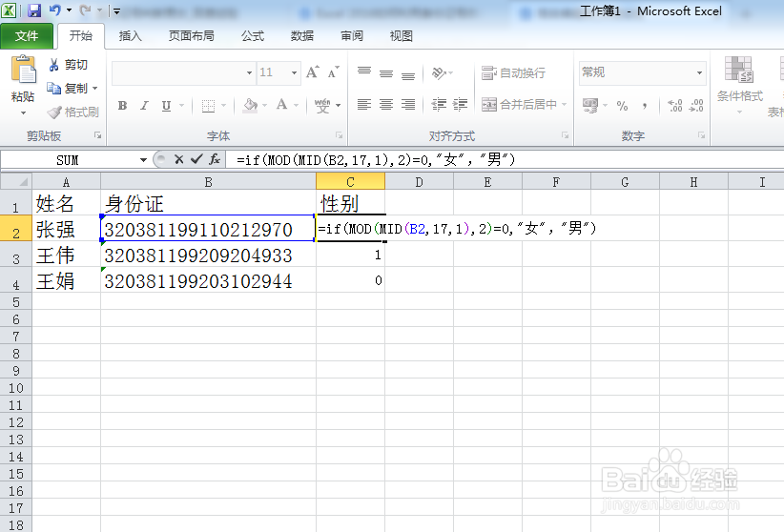Switch to the 审阅 Review tab

[352, 36]
